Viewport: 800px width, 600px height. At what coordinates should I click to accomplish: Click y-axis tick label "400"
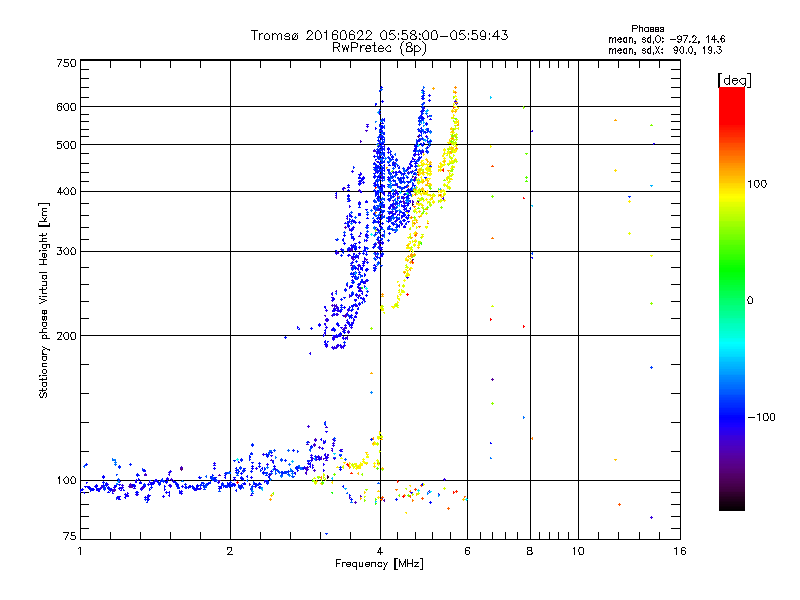tap(67, 191)
